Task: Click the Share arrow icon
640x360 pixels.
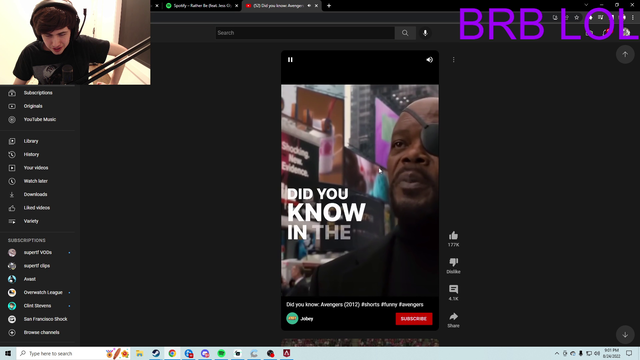Action: (x=453, y=316)
